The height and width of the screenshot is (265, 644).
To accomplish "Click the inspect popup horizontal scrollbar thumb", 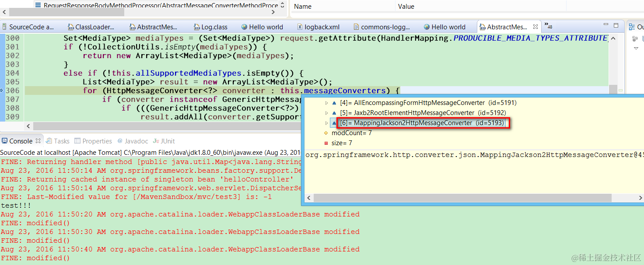I will point(462,198).
